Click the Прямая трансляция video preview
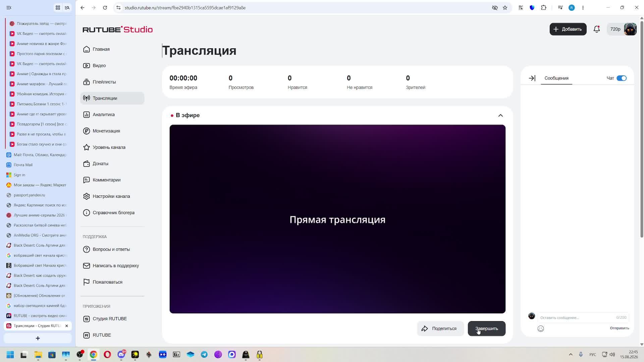Image resolution: width=644 pixels, height=362 pixels. 337,219
